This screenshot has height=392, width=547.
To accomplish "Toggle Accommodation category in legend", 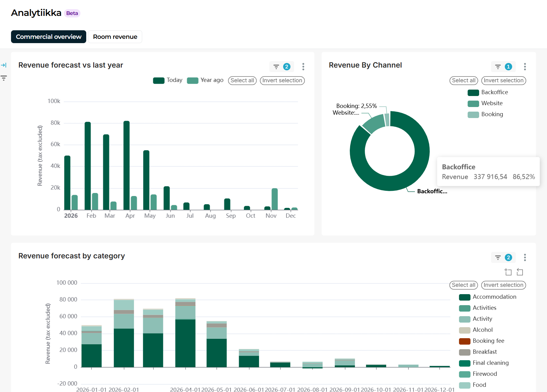I will point(487,297).
